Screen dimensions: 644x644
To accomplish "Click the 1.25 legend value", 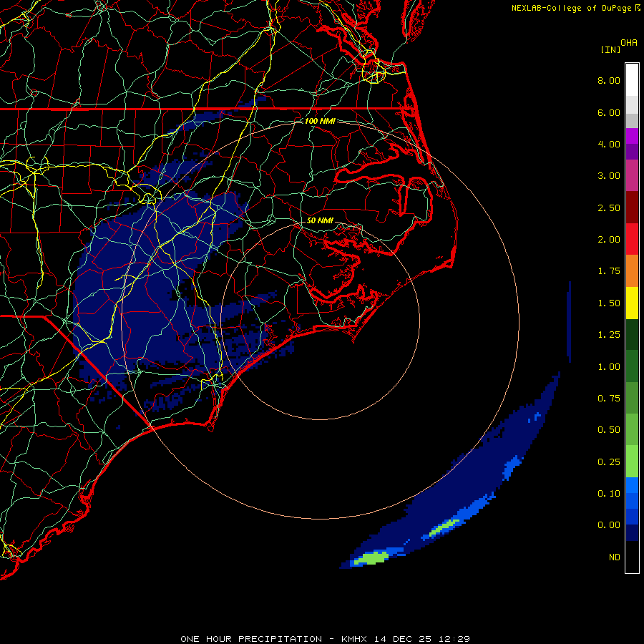I will [609, 335].
